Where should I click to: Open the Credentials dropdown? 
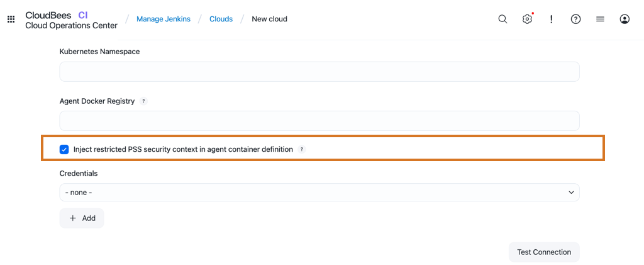[x=319, y=192]
